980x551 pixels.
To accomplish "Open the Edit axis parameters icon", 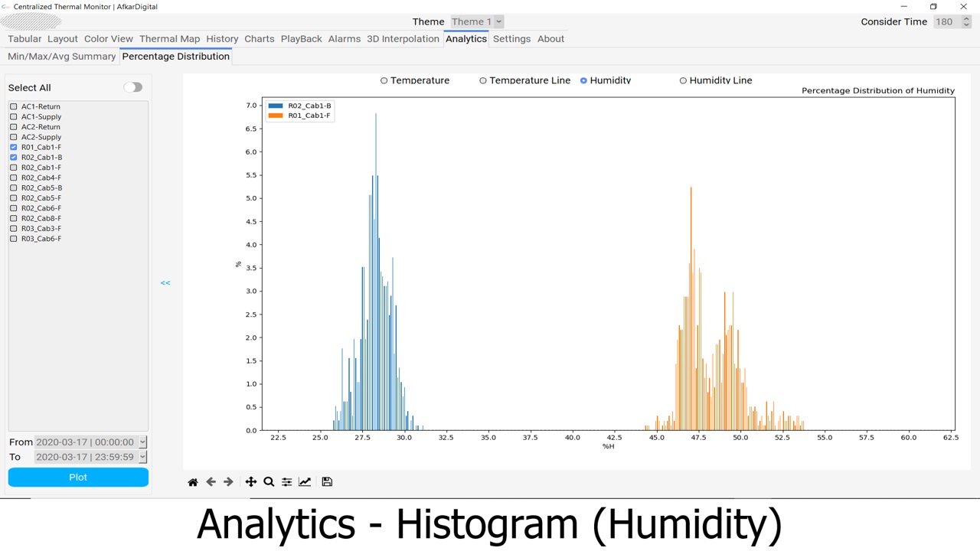I will [x=305, y=482].
